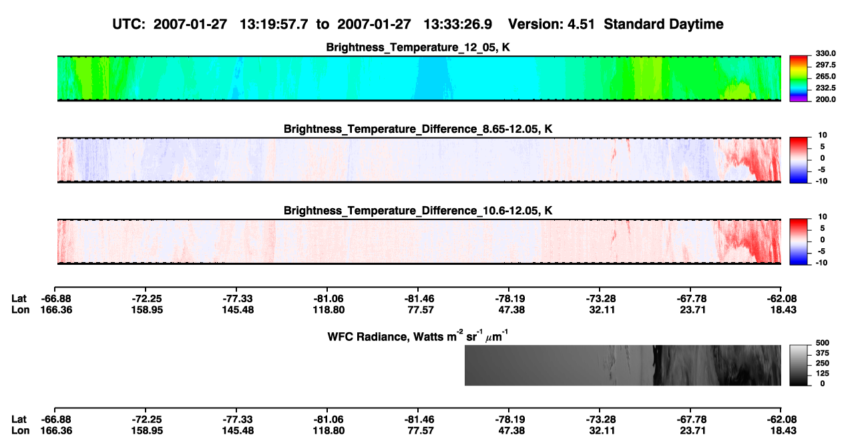868x445 pixels.
Task: Click the 'Standard Daytime' header text
Action: coord(664,25)
